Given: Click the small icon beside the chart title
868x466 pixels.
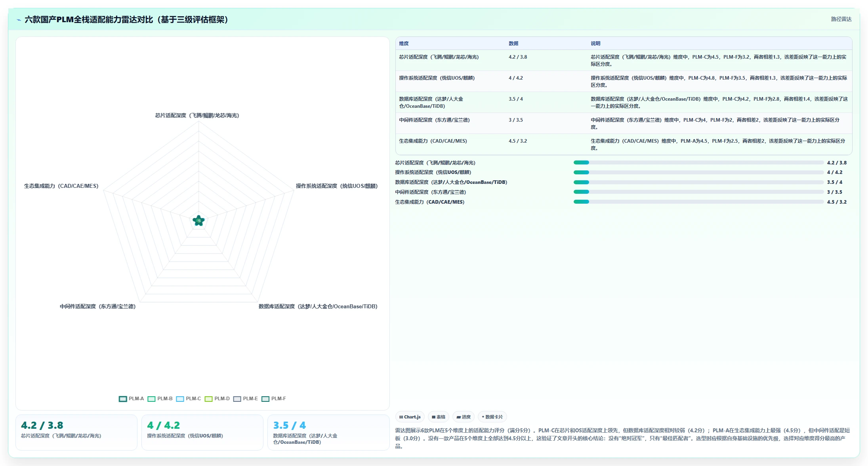Looking at the screenshot, I should [x=19, y=20].
